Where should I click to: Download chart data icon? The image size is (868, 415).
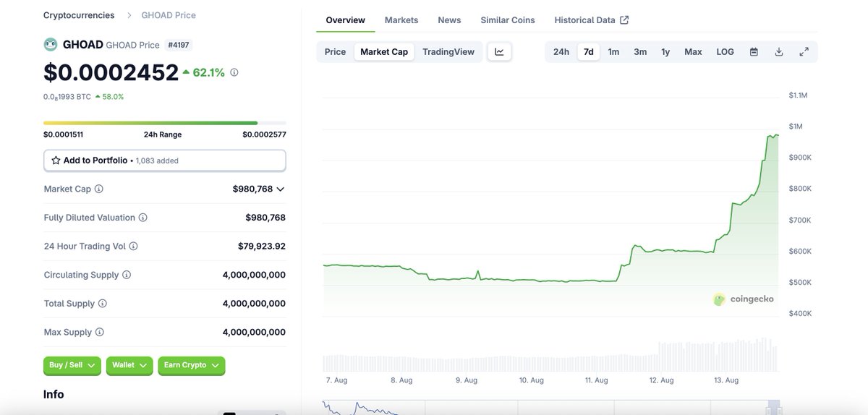(x=779, y=52)
